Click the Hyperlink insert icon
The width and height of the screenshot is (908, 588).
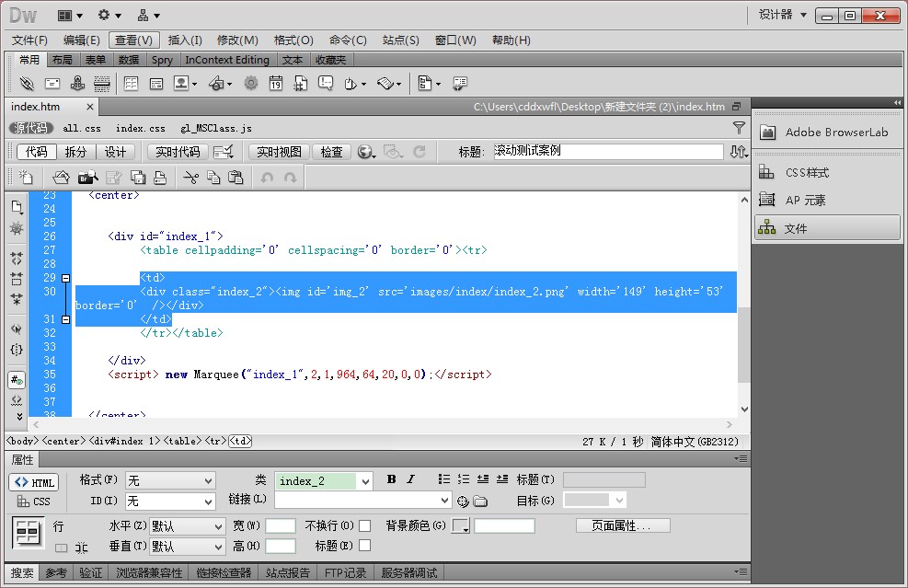[27, 84]
